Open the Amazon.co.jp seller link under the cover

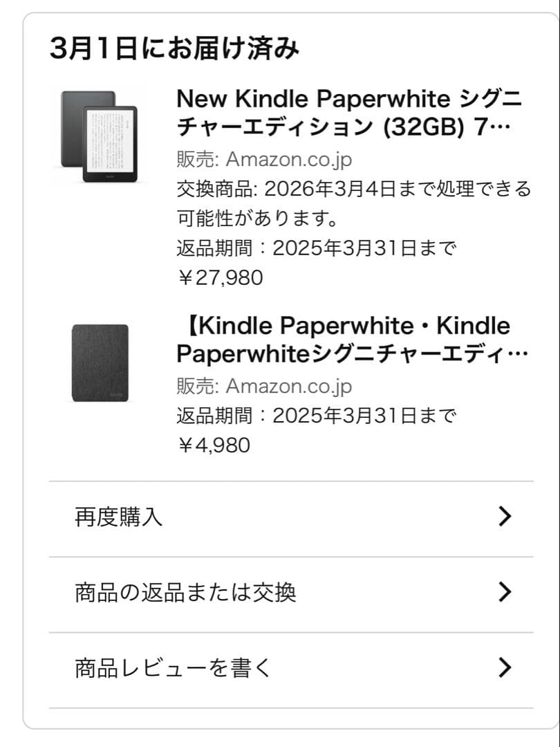tap(288, 386)
